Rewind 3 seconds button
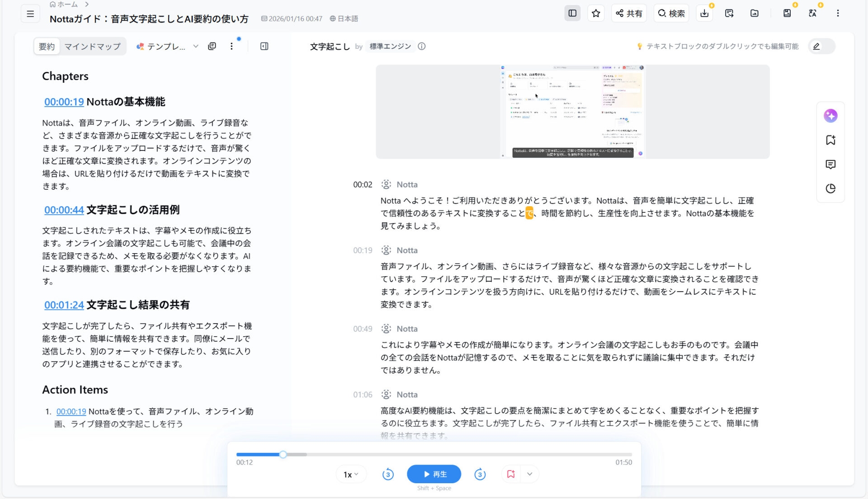Screen dimensions: 868x499 (388, 474)
